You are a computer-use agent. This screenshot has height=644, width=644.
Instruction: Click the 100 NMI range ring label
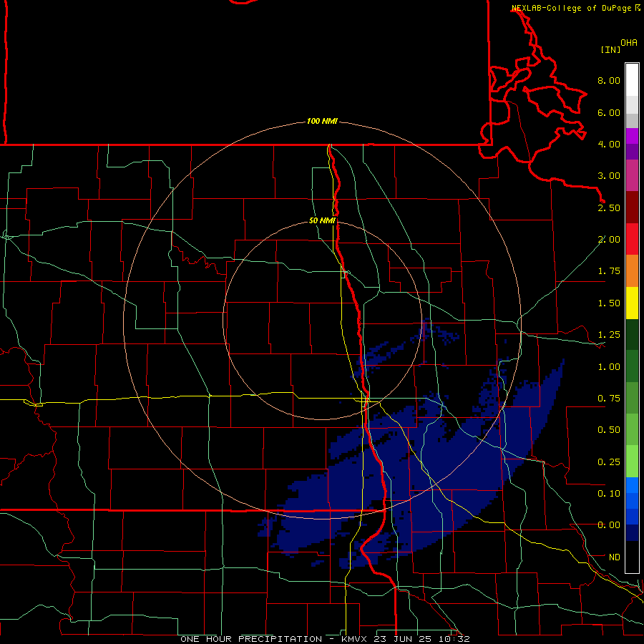(x=322, y=121)
